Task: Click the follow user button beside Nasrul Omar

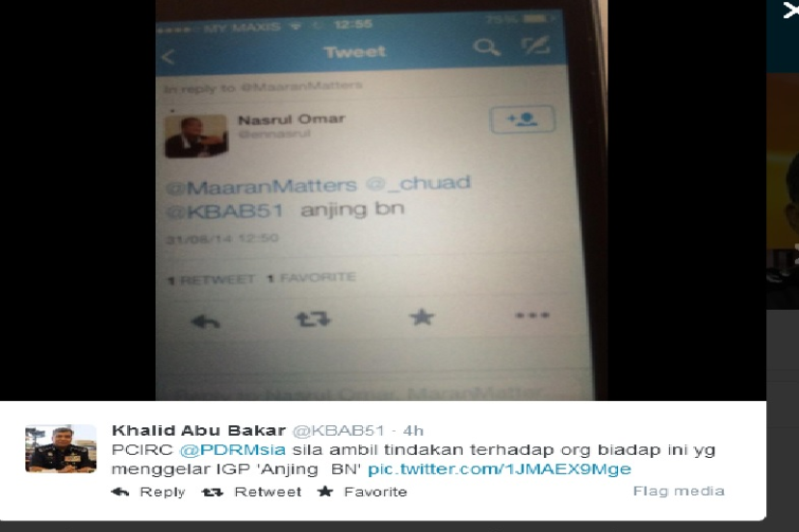Action: tap(522, 119)
